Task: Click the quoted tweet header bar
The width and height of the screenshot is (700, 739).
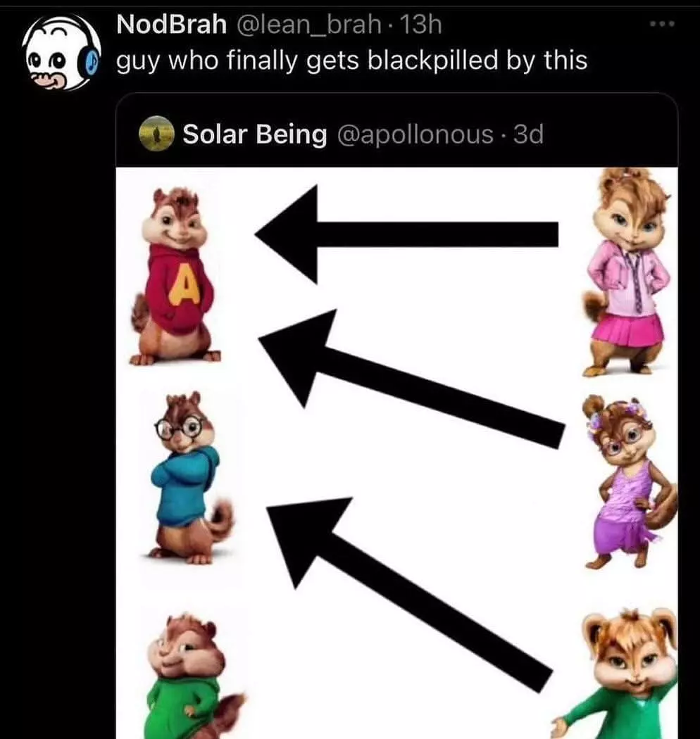Action: pyautogui.click(x=396, y=134)
